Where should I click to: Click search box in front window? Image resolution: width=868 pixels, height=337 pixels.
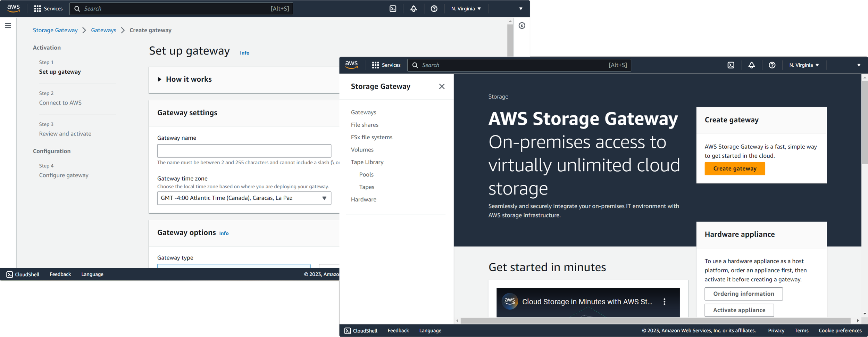[519, 65]
